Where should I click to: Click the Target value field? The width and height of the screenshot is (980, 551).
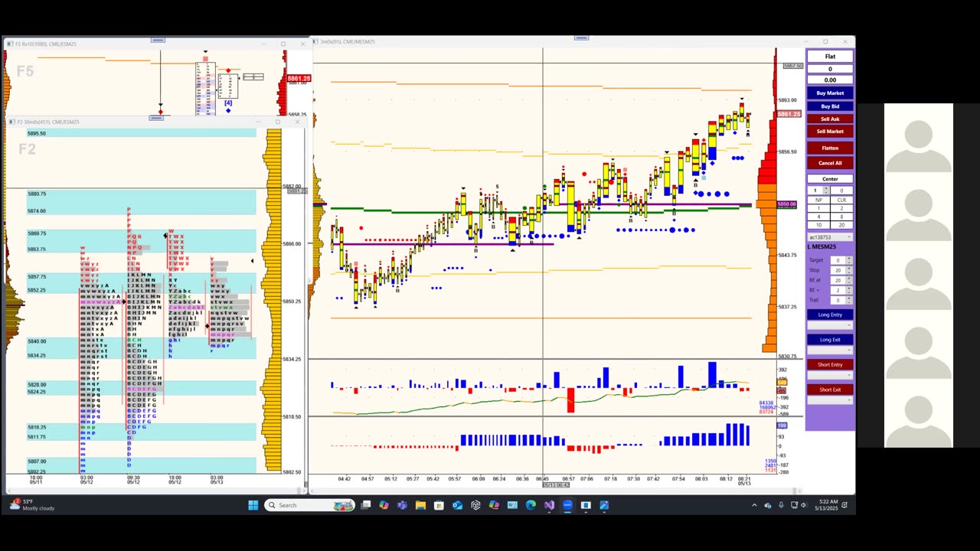point(838,260)
